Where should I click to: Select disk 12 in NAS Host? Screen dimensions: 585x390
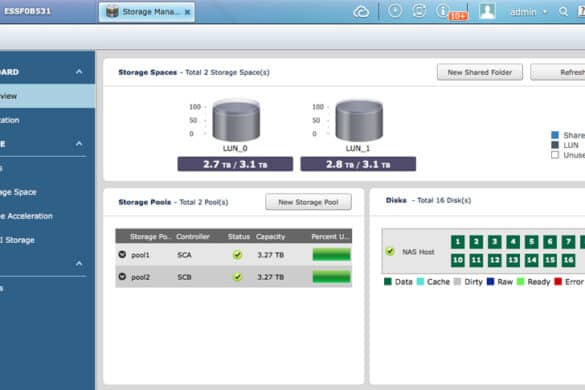pyautogui.click(x=494, y=260)
